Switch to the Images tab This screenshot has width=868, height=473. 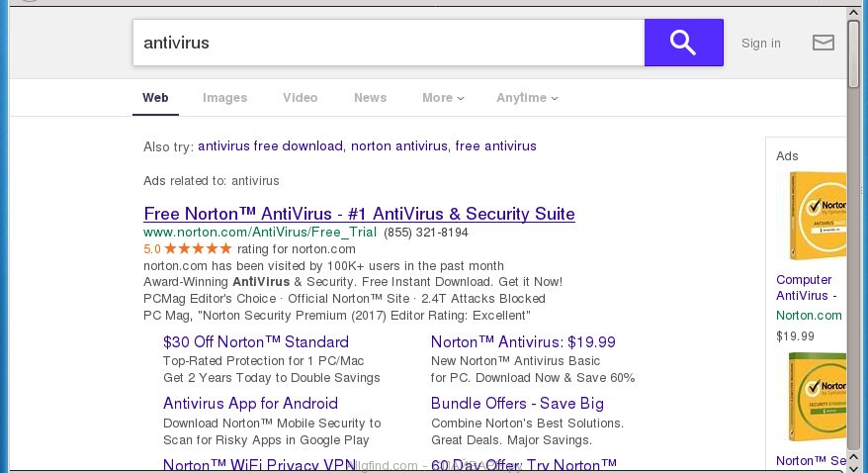point(224,98)
